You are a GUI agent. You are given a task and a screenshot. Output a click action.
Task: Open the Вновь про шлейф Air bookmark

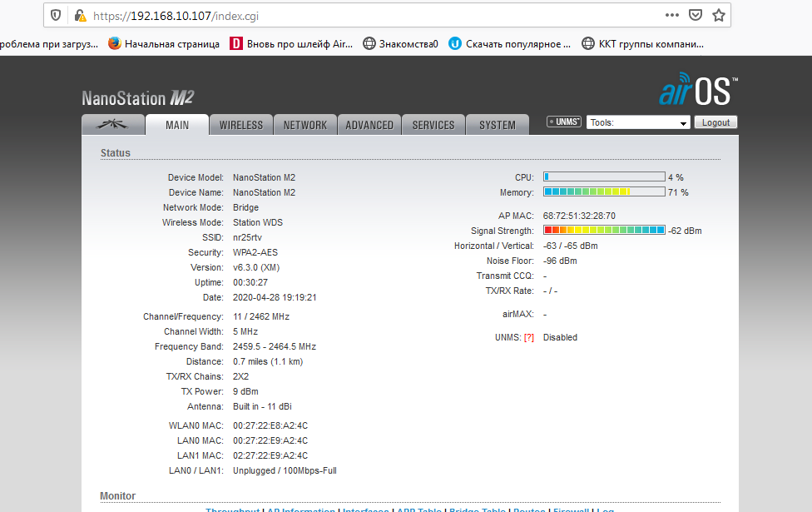coord(291,44)
